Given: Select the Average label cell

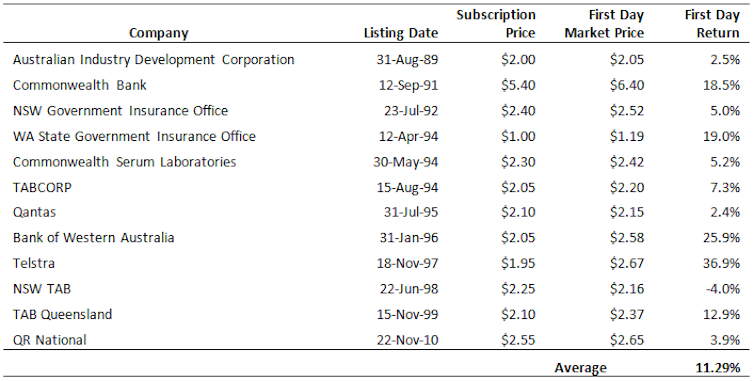Looking at the screenshot, I should (x=580, y=368).
